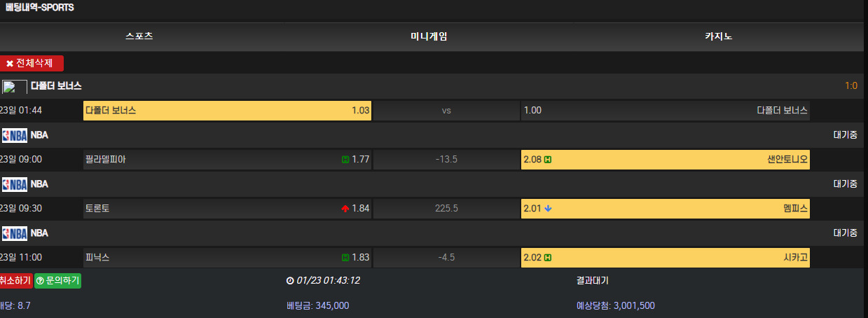
Task: Click the red 취소하기 cancel button
Action: coord(15,281)
